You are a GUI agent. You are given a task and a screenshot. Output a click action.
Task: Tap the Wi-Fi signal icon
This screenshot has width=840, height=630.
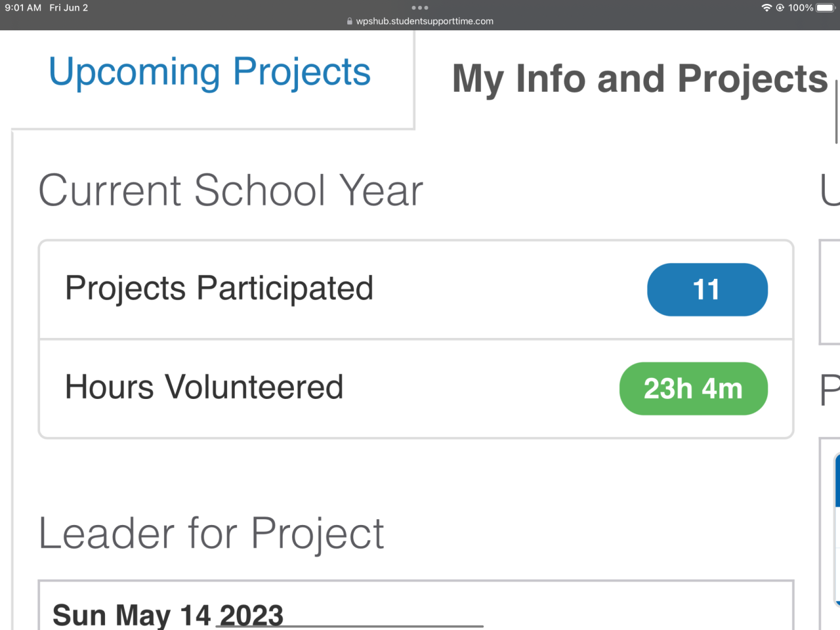click(x=766, y=8)
